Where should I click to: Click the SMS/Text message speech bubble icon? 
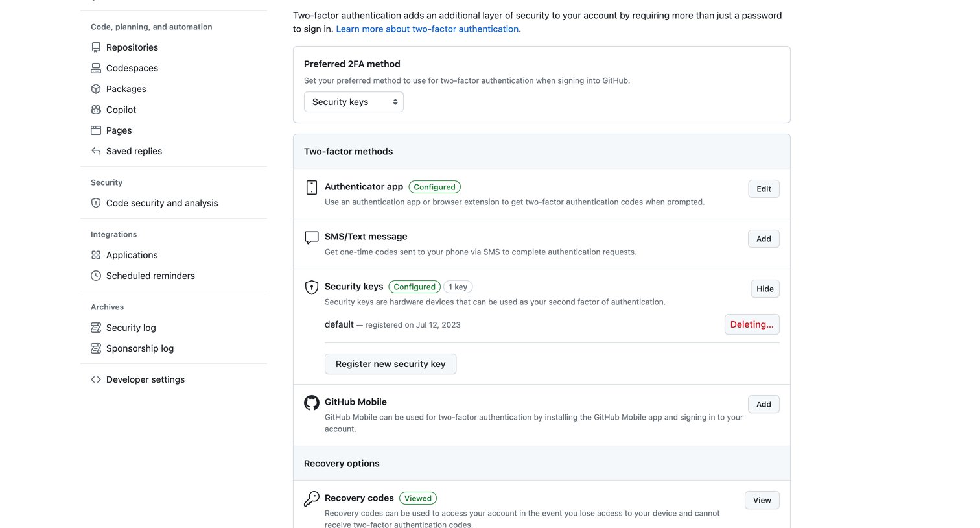coord(312,237)
